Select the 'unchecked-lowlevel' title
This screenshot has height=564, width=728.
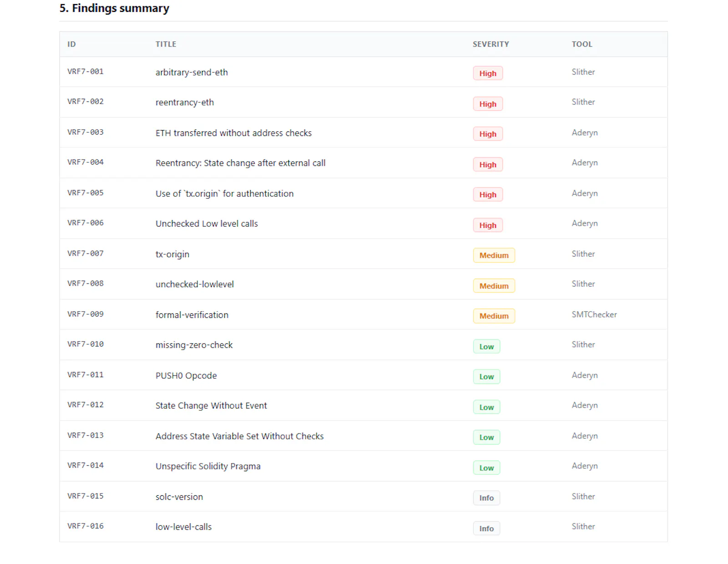click(x=195, y=284)
